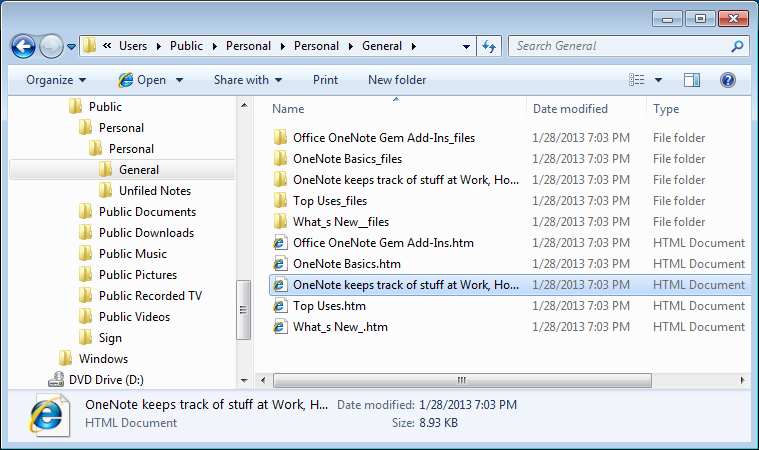Select Top Uses.htm file icon
Screen dimensions: 759x450
[279, 306]
